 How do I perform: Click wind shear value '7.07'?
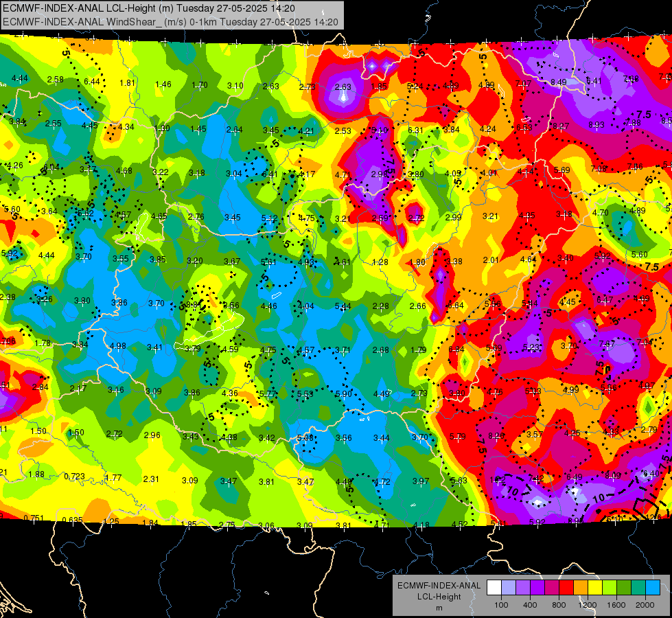click(x=523, y=83)
